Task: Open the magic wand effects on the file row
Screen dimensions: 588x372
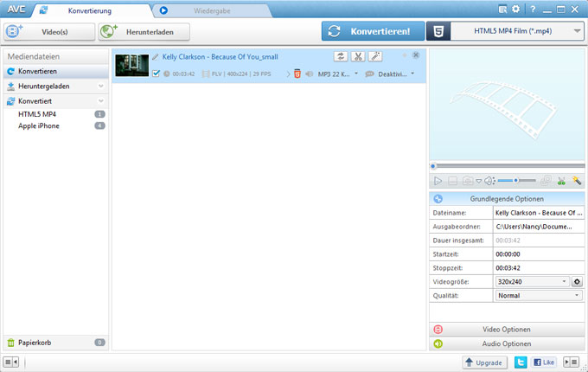Action: 375,56
